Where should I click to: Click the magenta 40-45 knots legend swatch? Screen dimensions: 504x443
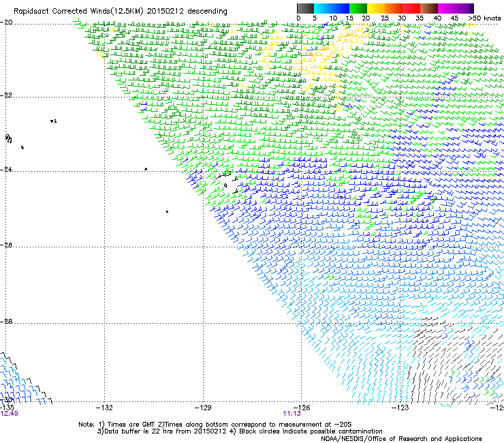[x=447, y=8]
